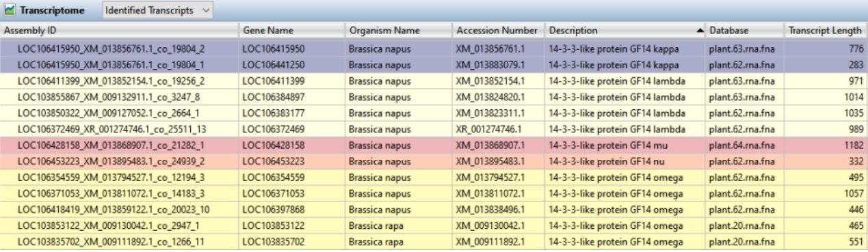Click gene name LOC106441250 cell

(x=292, y=65)
